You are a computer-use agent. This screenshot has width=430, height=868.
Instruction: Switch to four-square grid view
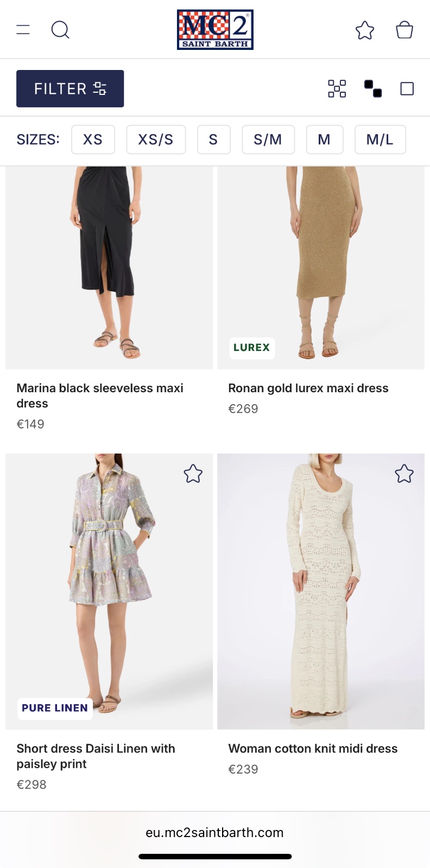[337, 88]
